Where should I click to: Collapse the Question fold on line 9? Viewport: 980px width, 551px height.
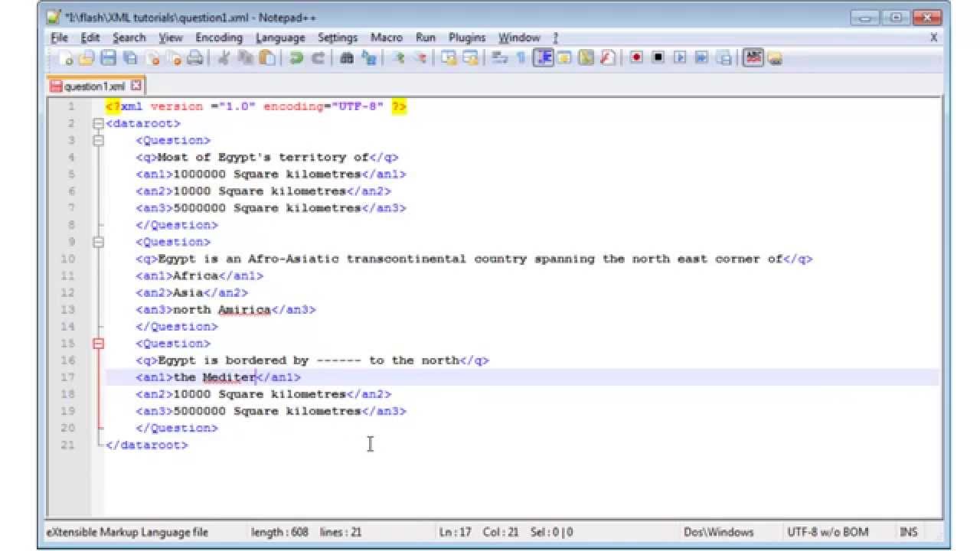(x=97, y=242)
